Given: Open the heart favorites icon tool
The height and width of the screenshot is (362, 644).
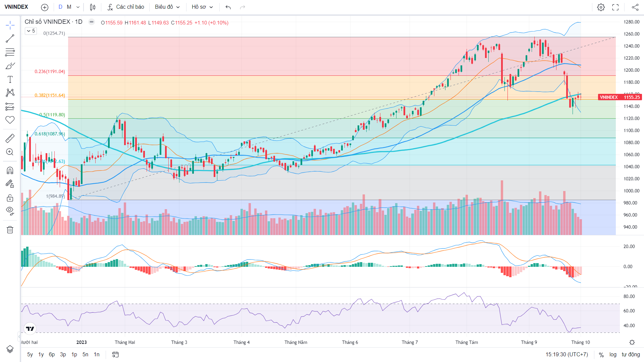Looking at the screenshot, I should [x=10, y=120].
